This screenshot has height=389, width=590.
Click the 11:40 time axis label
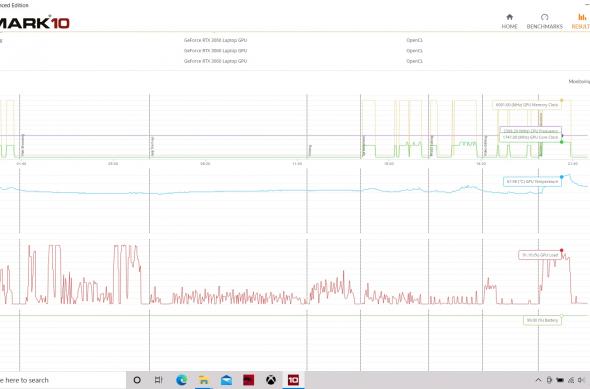click(x=297, y=164)
